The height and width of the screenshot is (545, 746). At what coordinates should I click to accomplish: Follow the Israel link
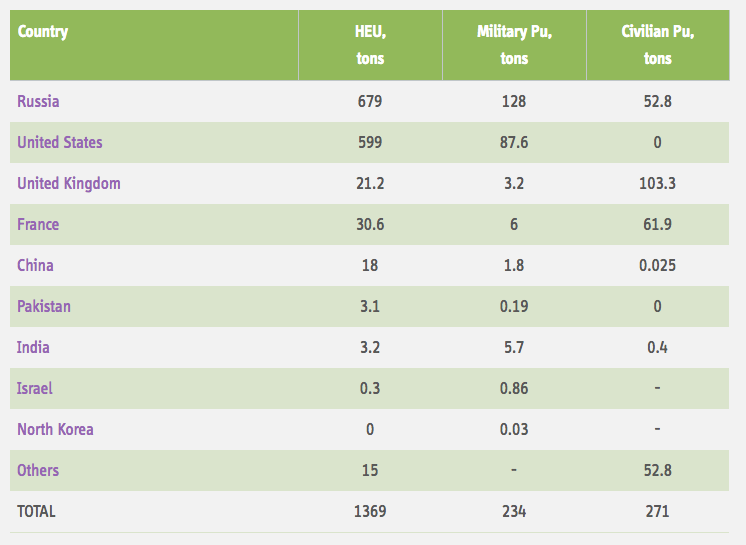coord(35,388)
